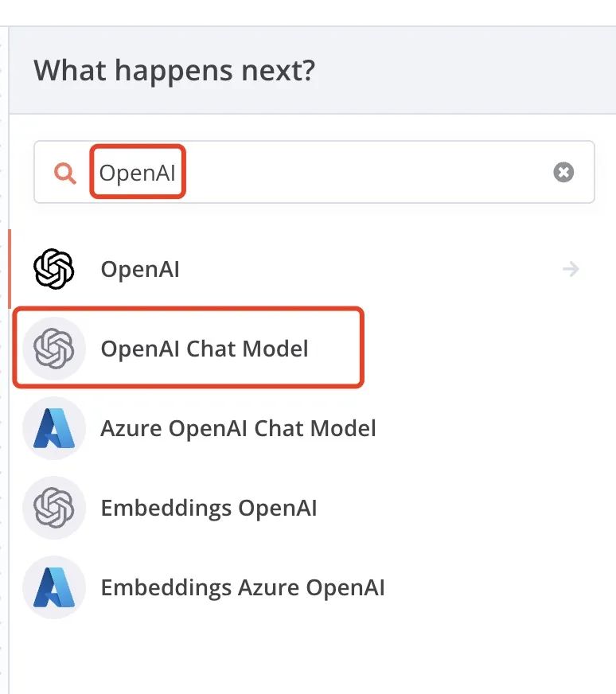Add the Embeddings Azure OpenAI label
The image size is (616, 694).
[x=243, y=588]
